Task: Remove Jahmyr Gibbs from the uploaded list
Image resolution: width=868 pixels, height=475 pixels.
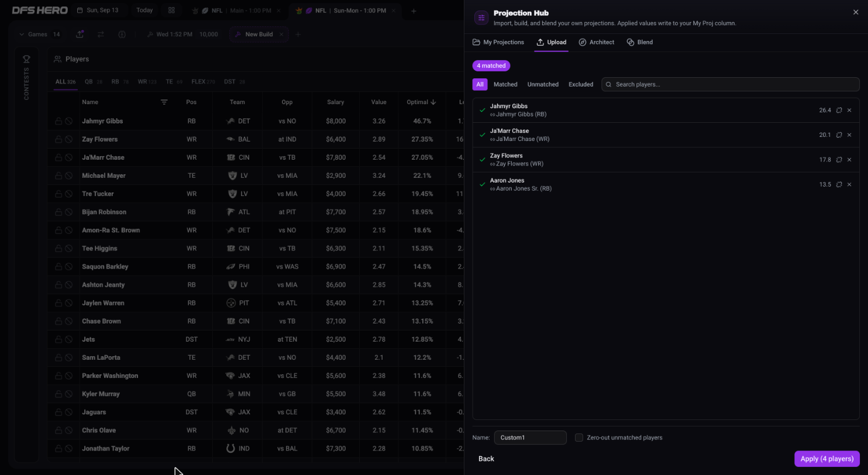Action: [849, 110]
